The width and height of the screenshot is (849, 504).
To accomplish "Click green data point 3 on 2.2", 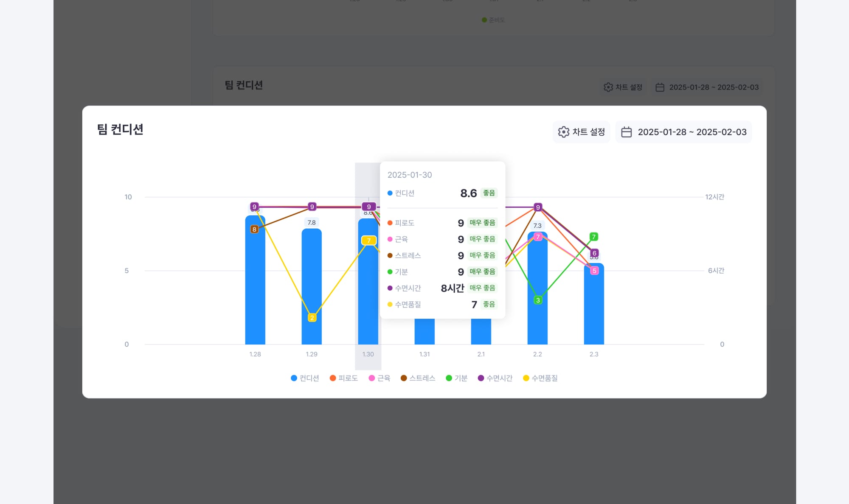I will (538, 300).
